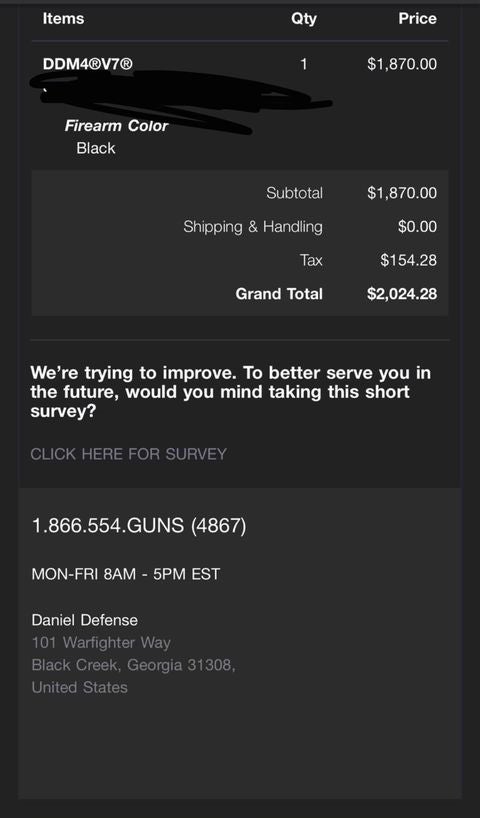Viewport: 480px width, 818px height.
Task: Select the $1,870.00 item price
Action: coord(402,65)
